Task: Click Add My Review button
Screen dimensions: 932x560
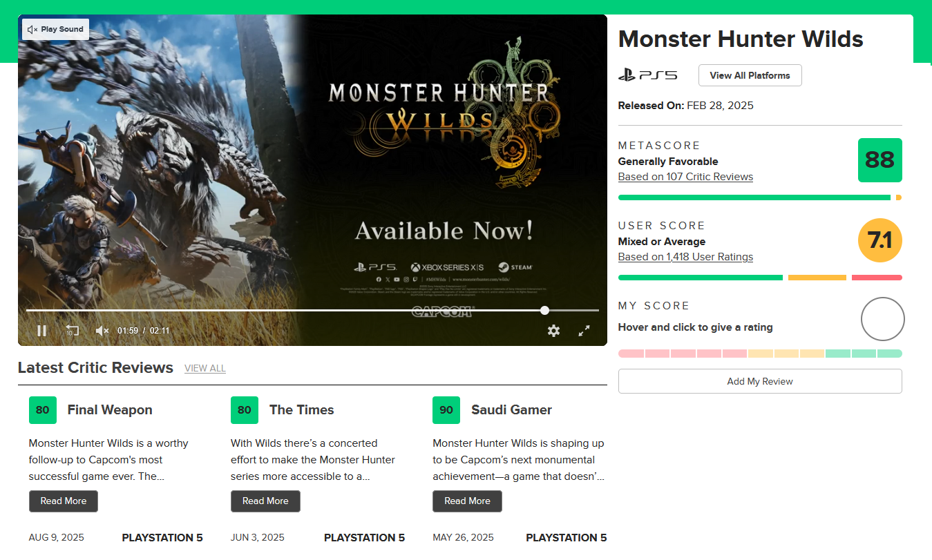Action: 760,381
